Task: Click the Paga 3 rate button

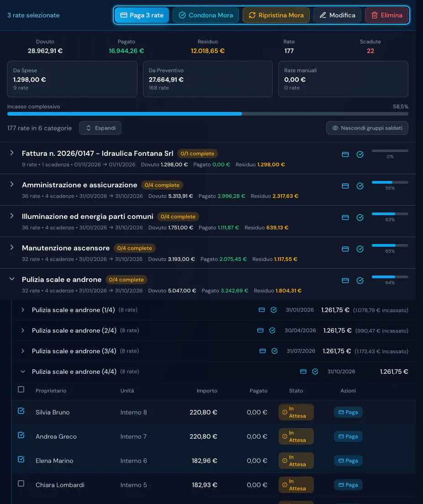Action: click(x=142, y=15)
